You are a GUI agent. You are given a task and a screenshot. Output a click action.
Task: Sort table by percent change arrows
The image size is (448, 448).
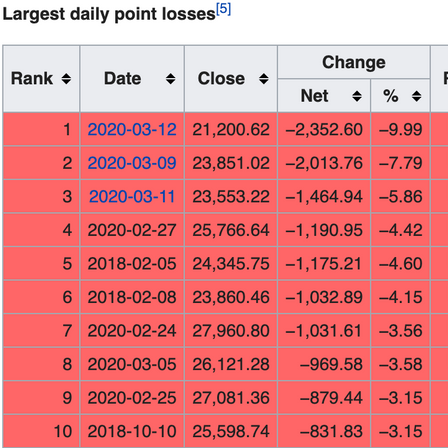[416, 96]
